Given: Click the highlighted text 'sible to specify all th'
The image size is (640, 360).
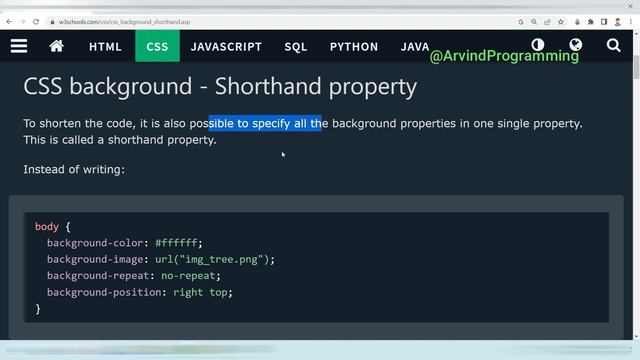Looking at the screenshot, I should click(x=265, y=123).
